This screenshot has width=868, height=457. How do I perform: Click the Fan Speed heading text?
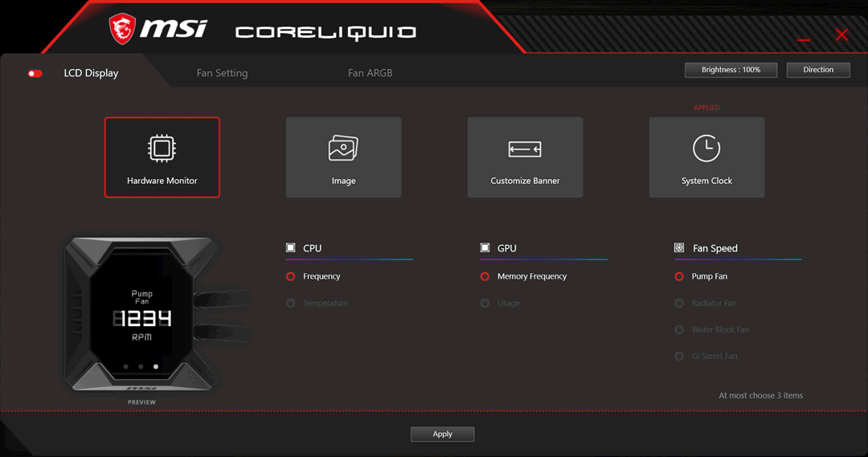[715, 248]
